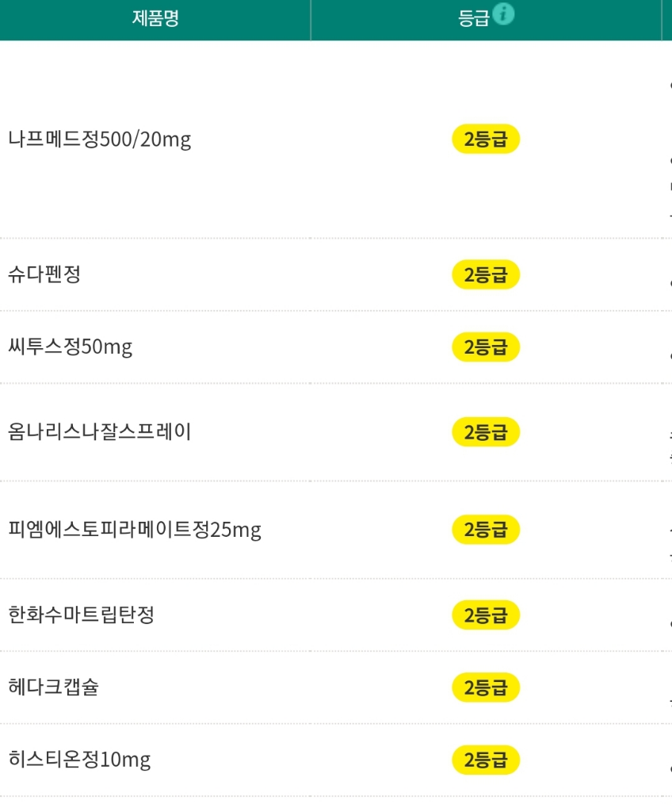Select the 한화수마트립탄정 product name
This screenshot has height=812, width=672.
click(x=82, y=615)
